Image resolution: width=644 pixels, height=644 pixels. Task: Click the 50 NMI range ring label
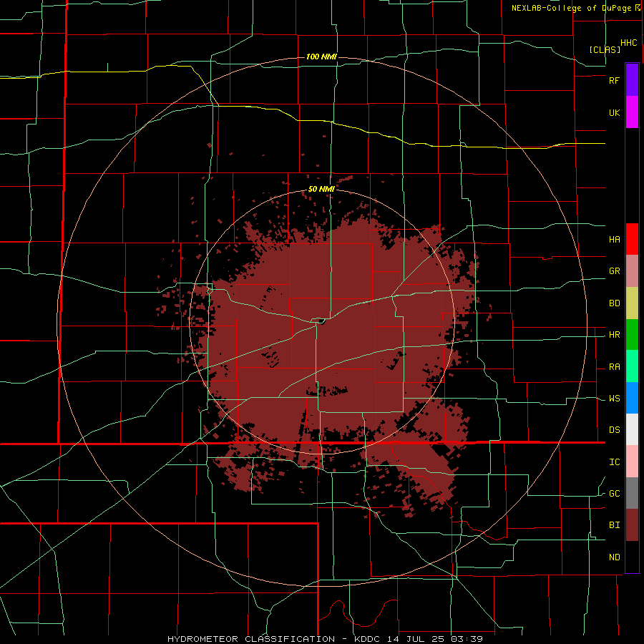[x=321, y=189]
